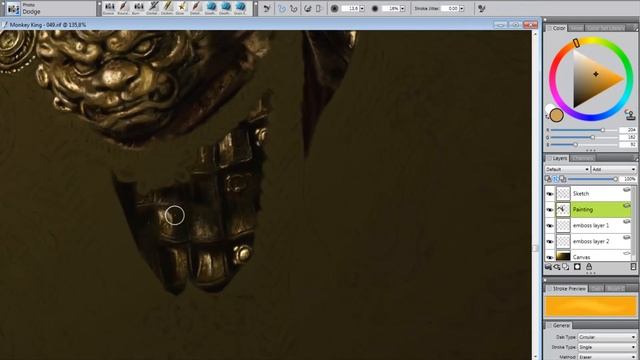Open the Method dropdown showing Eraser

[x=607, y=357]
